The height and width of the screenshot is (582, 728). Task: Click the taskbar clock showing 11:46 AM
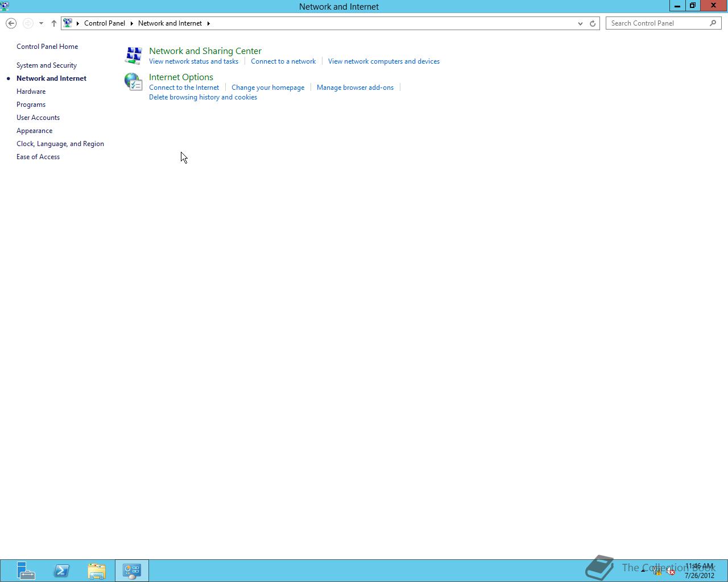tap(700, 571)
